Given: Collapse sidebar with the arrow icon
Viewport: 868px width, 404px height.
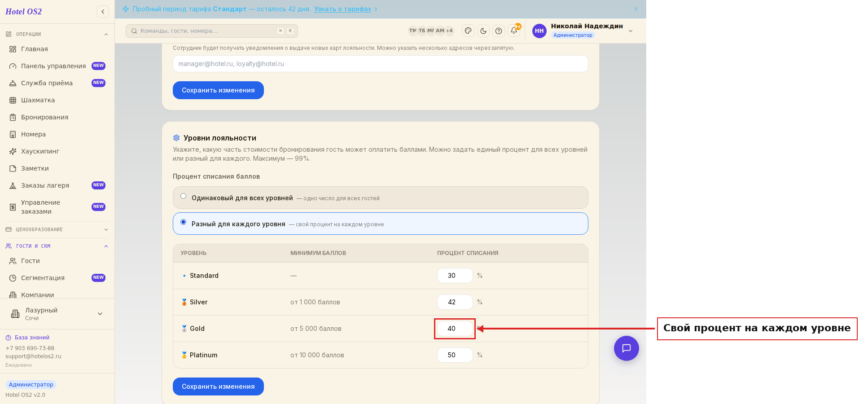Looking at the screenshot, I should pos(103,12).
